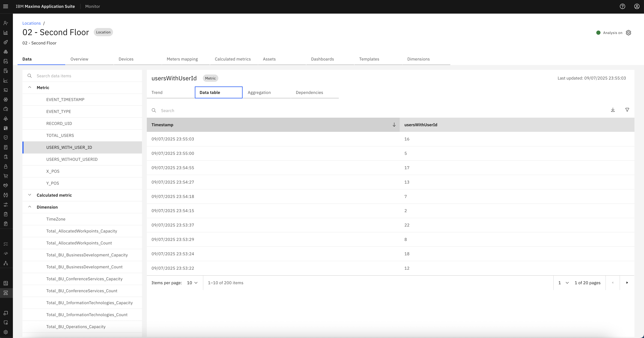Click the shield-gear sidebar icon
This screenshot has width=644, height=338.
pyautogui.click(x=6, y=323)
